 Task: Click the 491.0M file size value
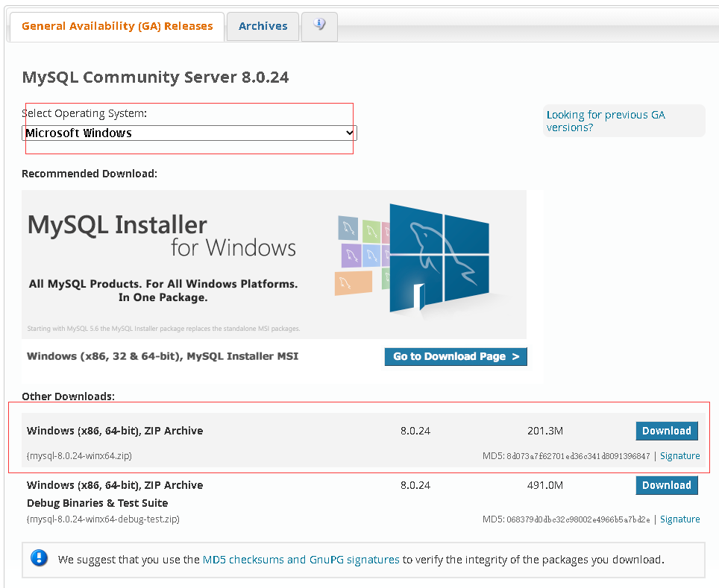545,485
